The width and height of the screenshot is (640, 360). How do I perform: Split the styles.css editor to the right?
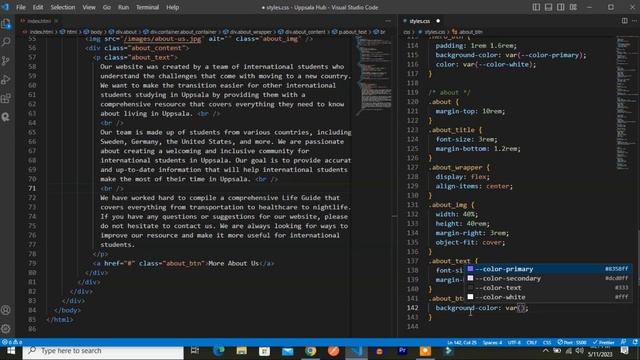624,21
